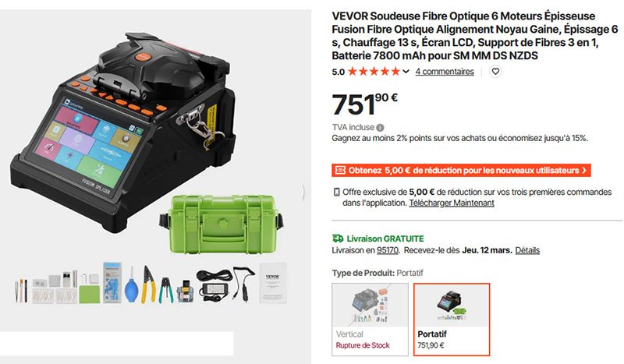Click the Portatif variant thumbnail image
The height and width of the screenshot is (364, 624).
click(452, 306)
